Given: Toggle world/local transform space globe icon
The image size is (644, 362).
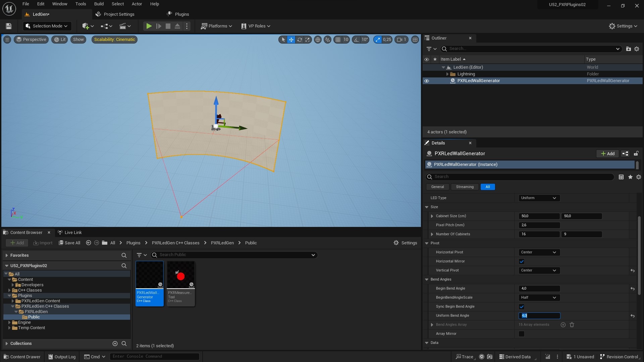Looking at the screenshot, I should [318, 39].
